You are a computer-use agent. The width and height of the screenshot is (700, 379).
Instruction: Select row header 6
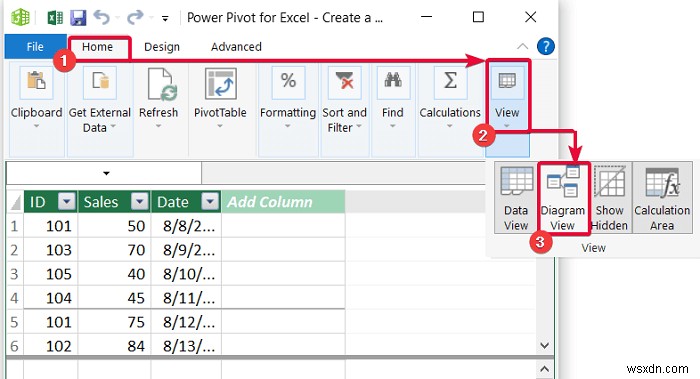[x=15, y=346]
